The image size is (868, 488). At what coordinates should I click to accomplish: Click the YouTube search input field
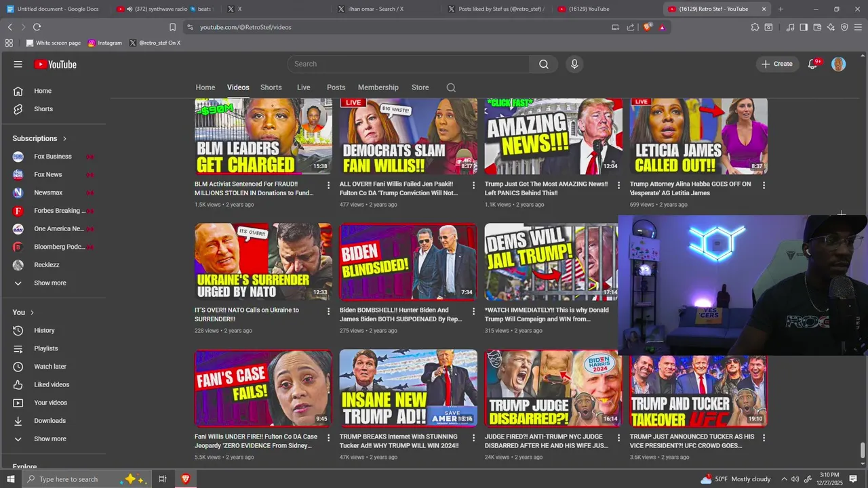(x=409, y=64)
